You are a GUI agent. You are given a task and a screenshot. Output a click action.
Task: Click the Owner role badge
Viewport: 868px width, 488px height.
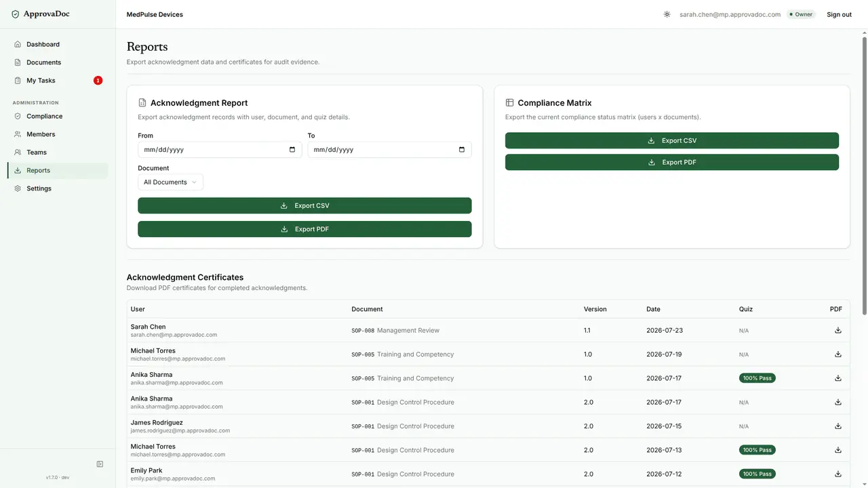point(801,14)
